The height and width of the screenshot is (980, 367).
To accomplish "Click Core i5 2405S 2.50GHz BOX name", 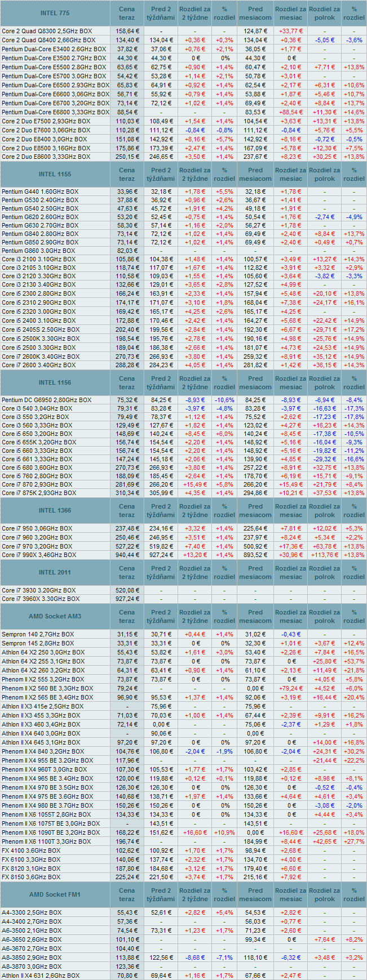I will tap(41, 329).
